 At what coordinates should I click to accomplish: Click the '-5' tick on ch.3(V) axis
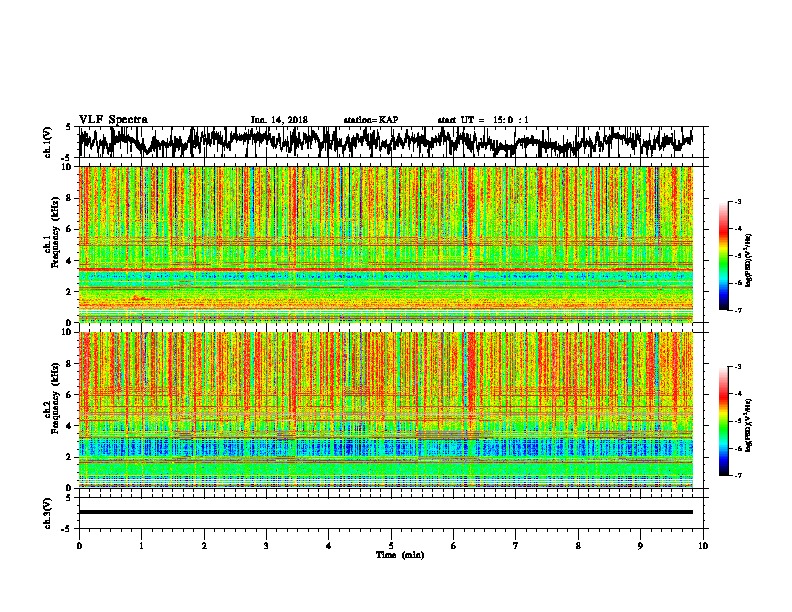pos(66,529)
